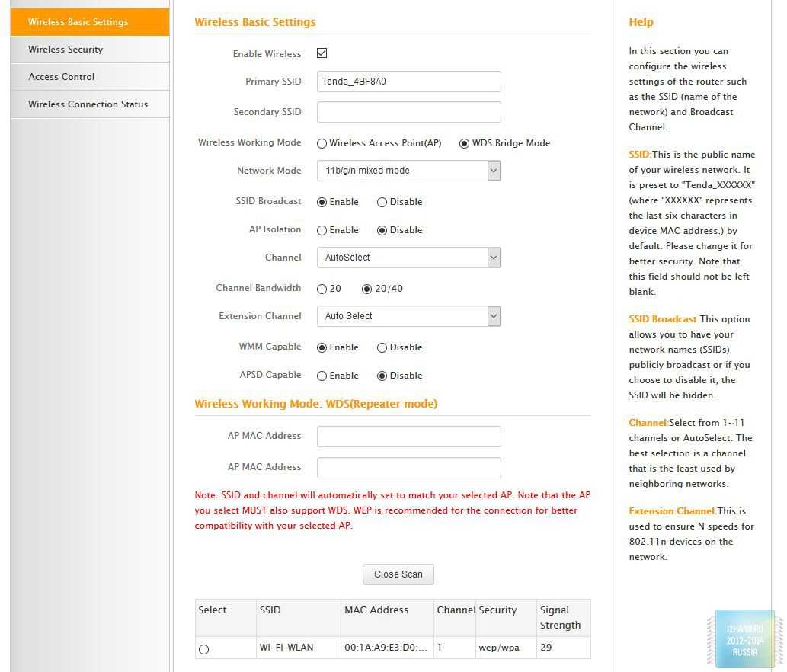Disable WMM Capable option
787x672 pixels.
382,347
